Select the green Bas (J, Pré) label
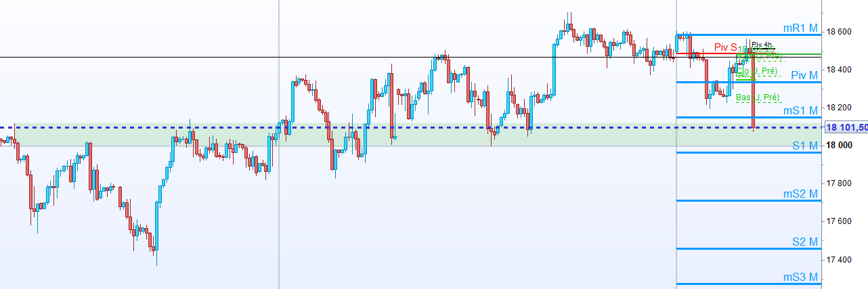The width and height of the screenshot is (868, 289). 758,98
